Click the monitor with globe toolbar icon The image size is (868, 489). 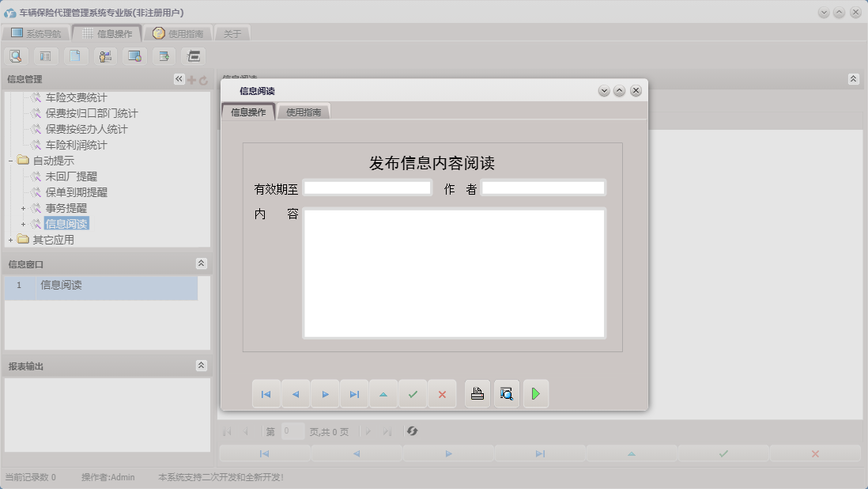click(134, 56)
